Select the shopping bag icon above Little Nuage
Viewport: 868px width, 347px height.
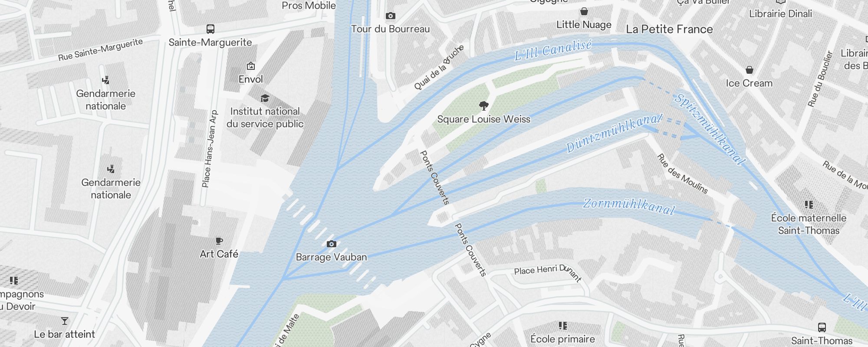tap(584, 11)
